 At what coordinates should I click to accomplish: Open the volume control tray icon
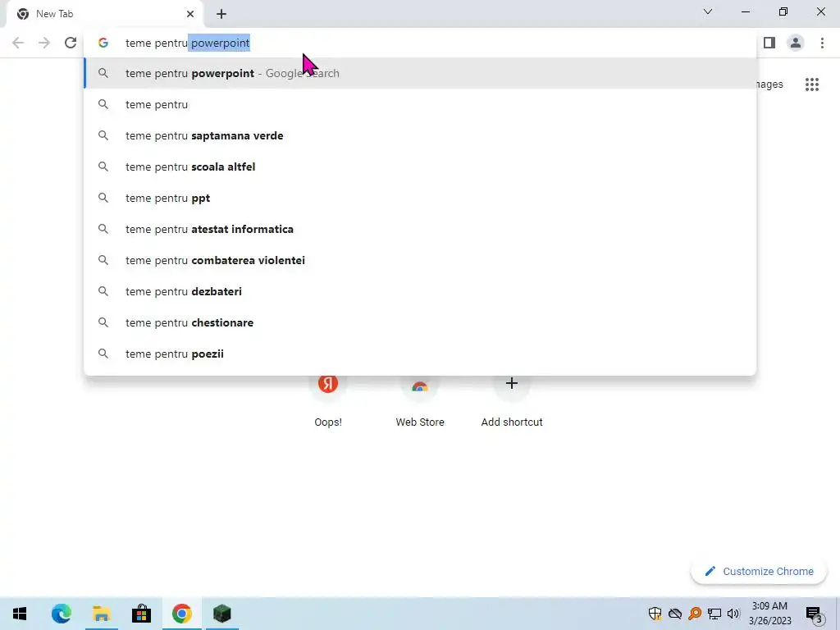coord(733,614)
